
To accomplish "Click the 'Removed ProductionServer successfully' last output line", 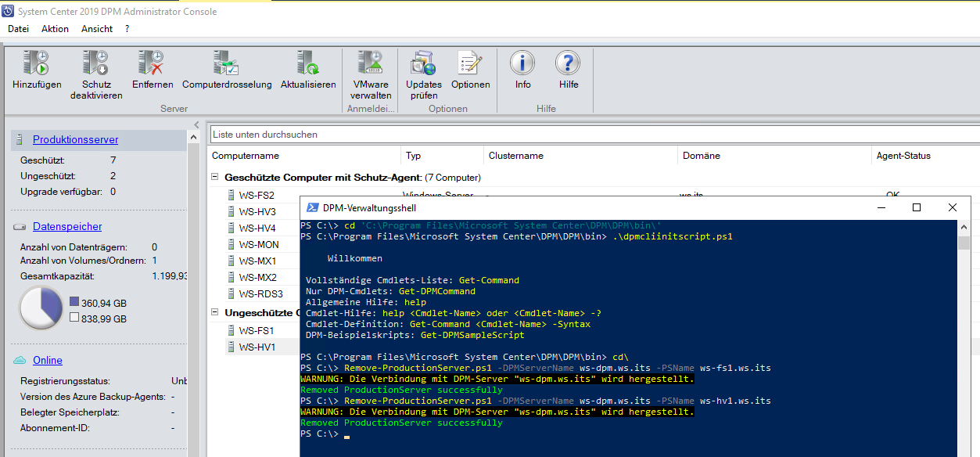I will click(401, 423).
